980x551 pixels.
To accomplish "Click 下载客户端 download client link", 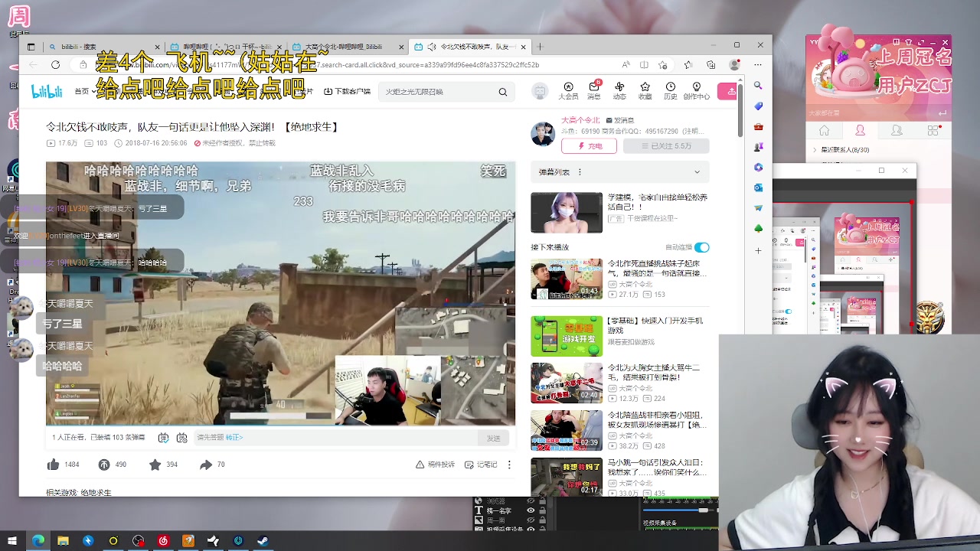I will 348,91.
